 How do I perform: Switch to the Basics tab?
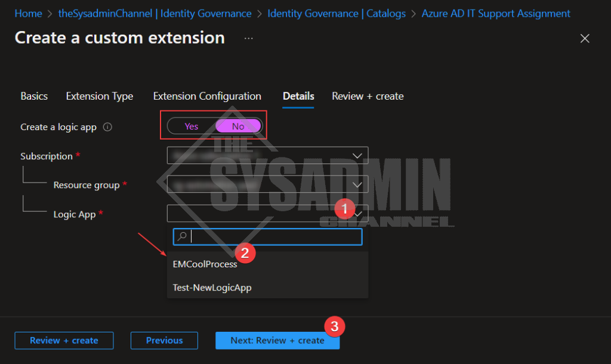[34, 96]
